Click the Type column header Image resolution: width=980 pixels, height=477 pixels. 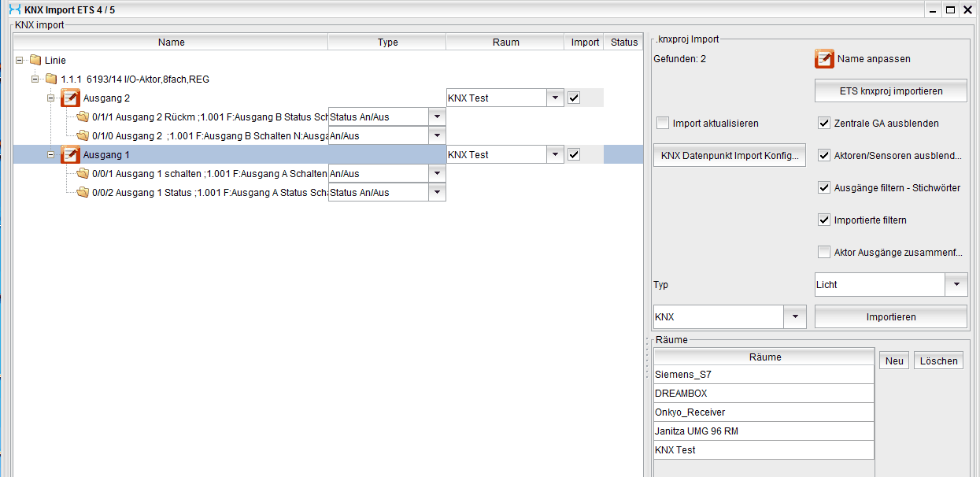[x=387, y=43]
